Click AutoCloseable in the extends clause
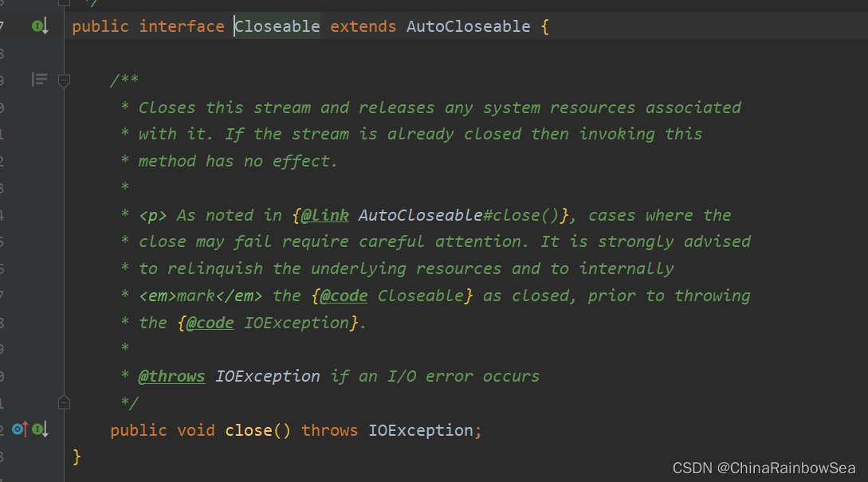The image size is (868, 482). click(468, 26)
